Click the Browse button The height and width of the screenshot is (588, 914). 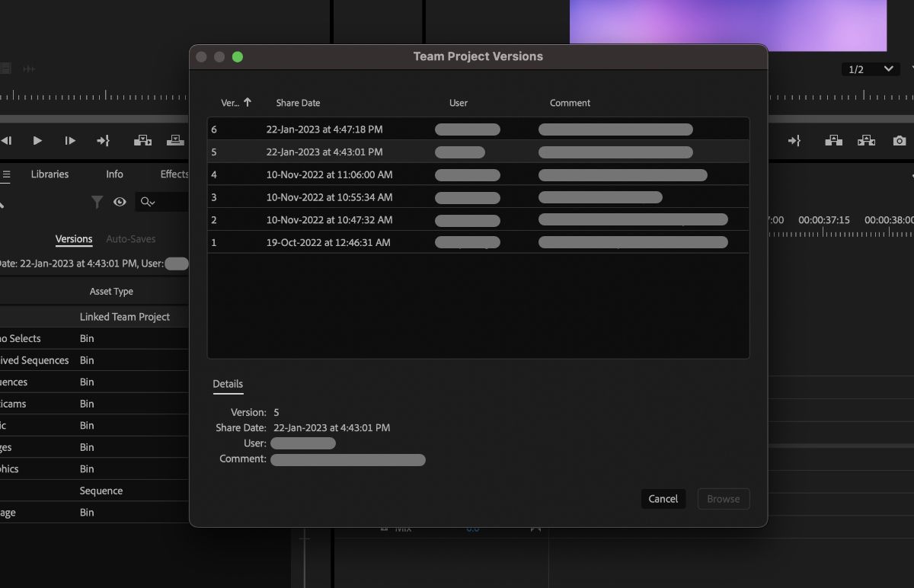723,499
